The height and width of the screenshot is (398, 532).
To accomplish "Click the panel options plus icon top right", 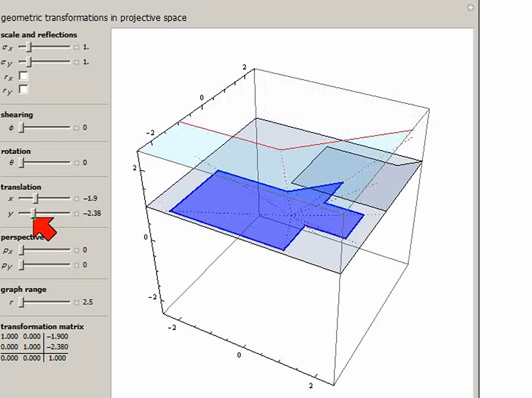I will [x=470, y=7].
